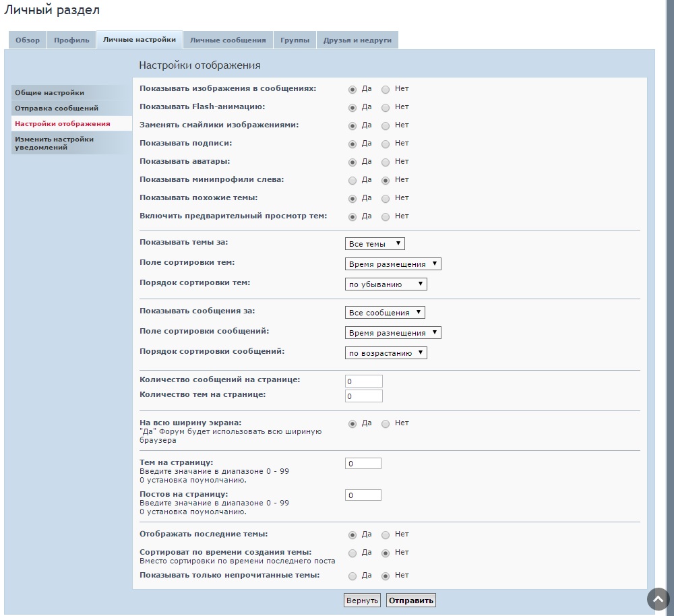
Task: Select 'Нет' for Показывать аватары
Action: (386, 162)
